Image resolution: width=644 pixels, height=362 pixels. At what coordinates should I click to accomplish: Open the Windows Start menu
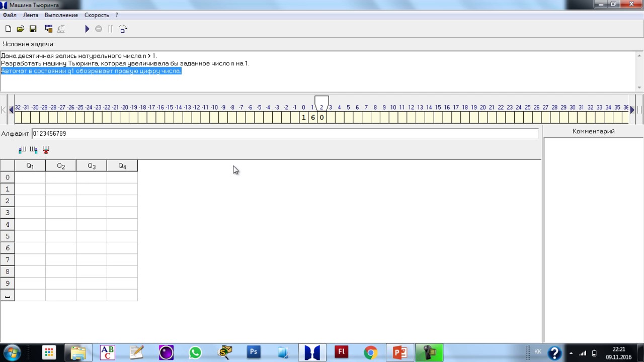coord(12,352)
